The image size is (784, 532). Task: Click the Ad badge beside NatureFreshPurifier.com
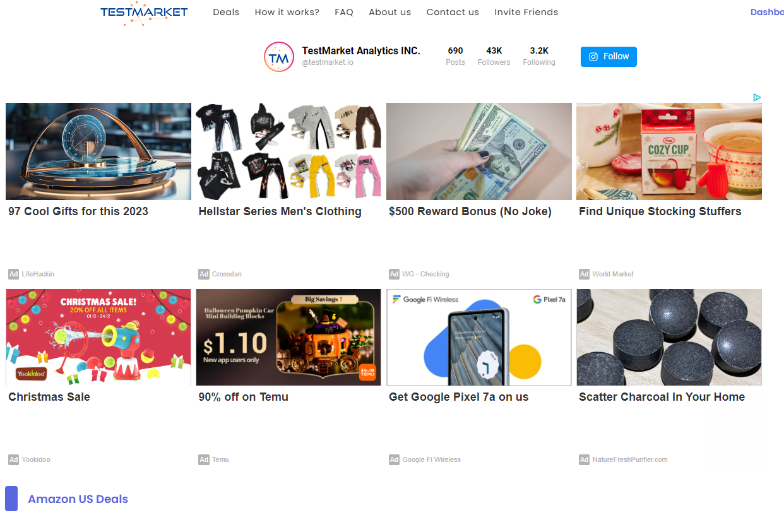point(584,459)
